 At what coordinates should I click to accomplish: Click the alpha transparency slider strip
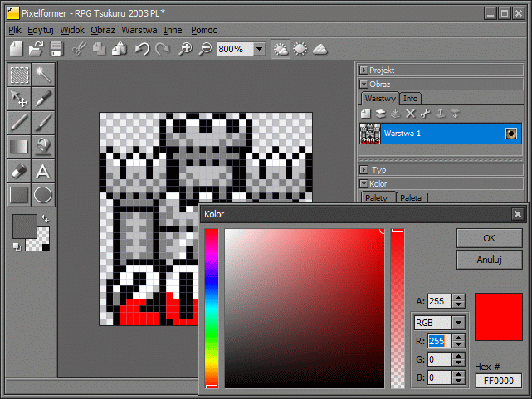(x=398, y=308)
